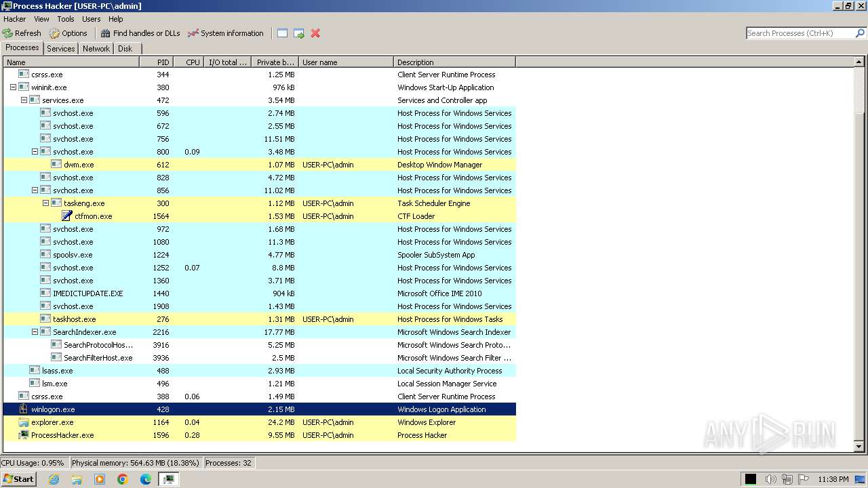This screenshot has width=868, height=488.
Task: Click the winlogon.exe process icon
Action: 24,409
